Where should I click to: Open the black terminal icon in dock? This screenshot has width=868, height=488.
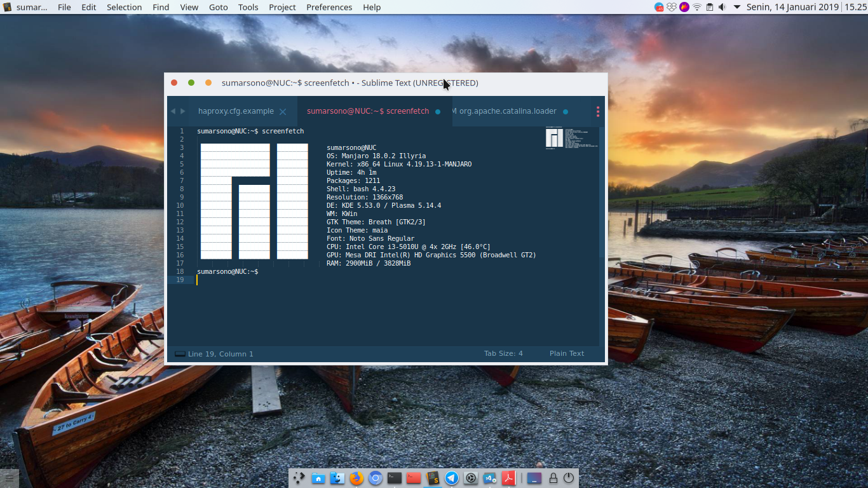click(x=395, y=478)
